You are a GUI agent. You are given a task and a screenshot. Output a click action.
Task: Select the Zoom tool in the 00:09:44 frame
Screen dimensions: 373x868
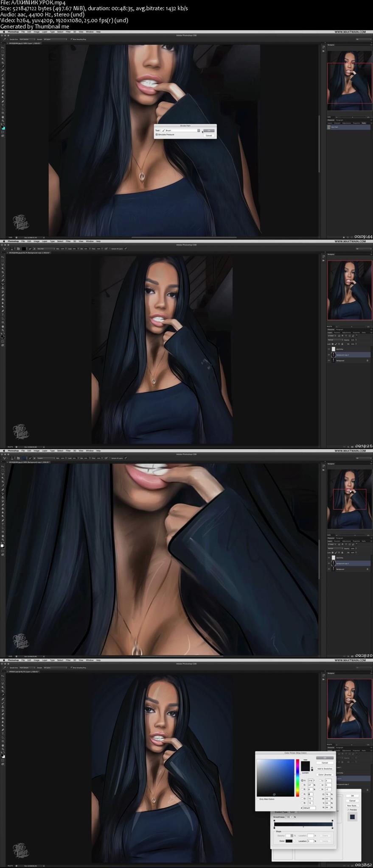pos(3,121)
